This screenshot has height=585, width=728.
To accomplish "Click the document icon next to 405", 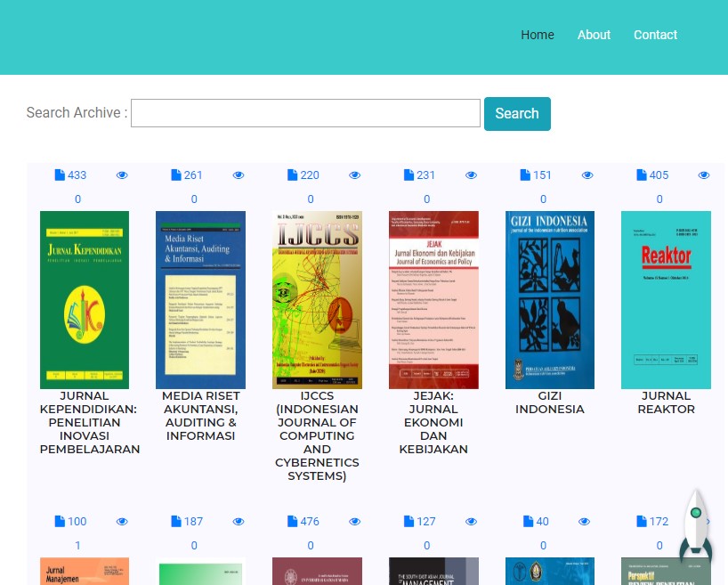I will coord(642,175).
